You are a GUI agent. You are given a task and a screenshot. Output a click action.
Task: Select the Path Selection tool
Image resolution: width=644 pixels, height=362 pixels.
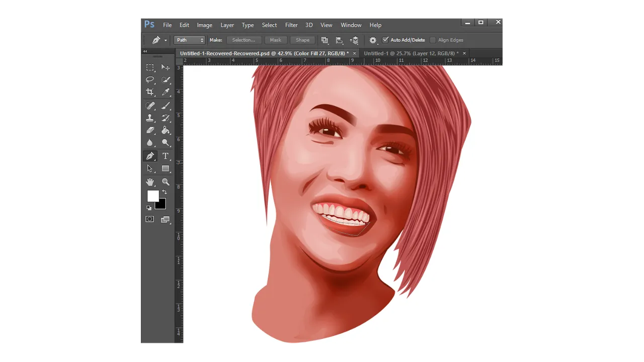coord(150,169)
